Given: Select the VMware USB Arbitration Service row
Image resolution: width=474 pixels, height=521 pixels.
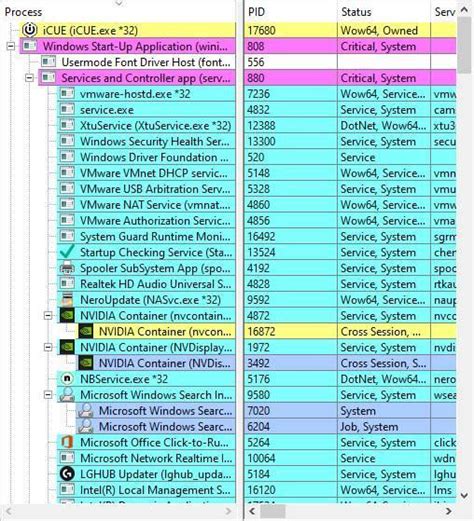Looking at the screenshot, I should [x=146, y=189].
